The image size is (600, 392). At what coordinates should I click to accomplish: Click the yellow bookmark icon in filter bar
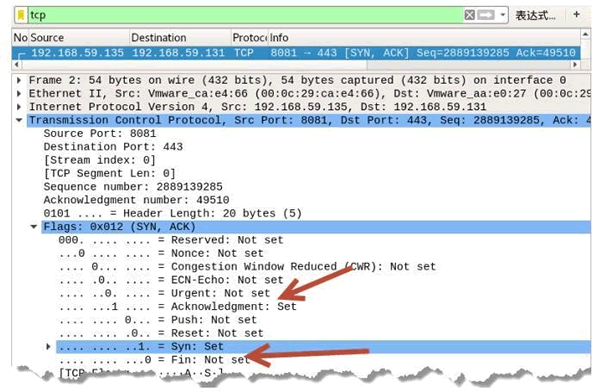click(21, 15)
